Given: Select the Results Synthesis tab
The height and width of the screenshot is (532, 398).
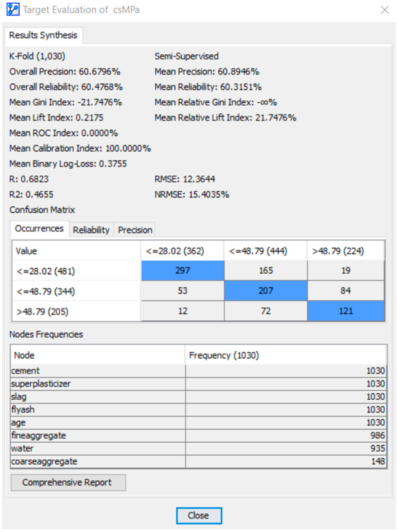Looking at the screenshot, I should (43, 35).
